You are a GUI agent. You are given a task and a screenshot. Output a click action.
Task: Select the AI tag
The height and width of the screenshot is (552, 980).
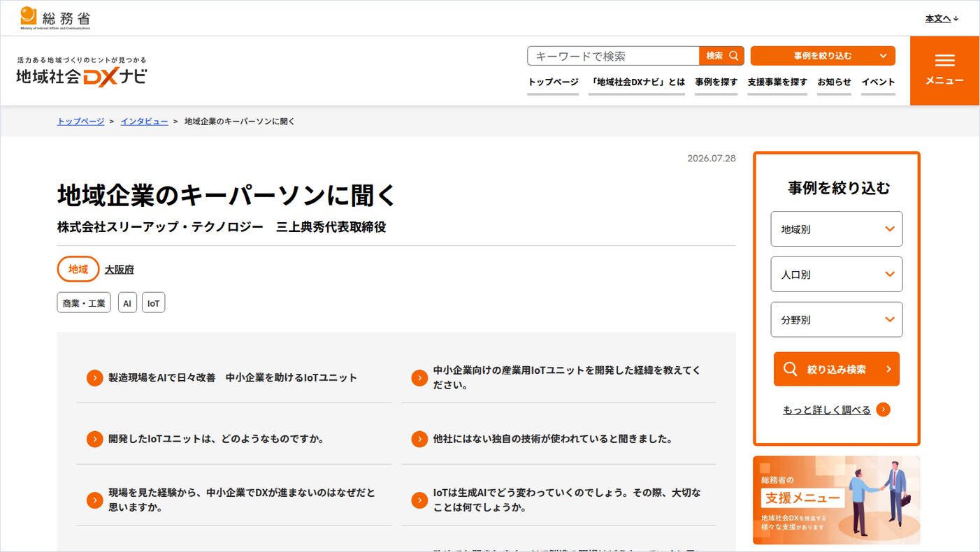tap(127, 303)
